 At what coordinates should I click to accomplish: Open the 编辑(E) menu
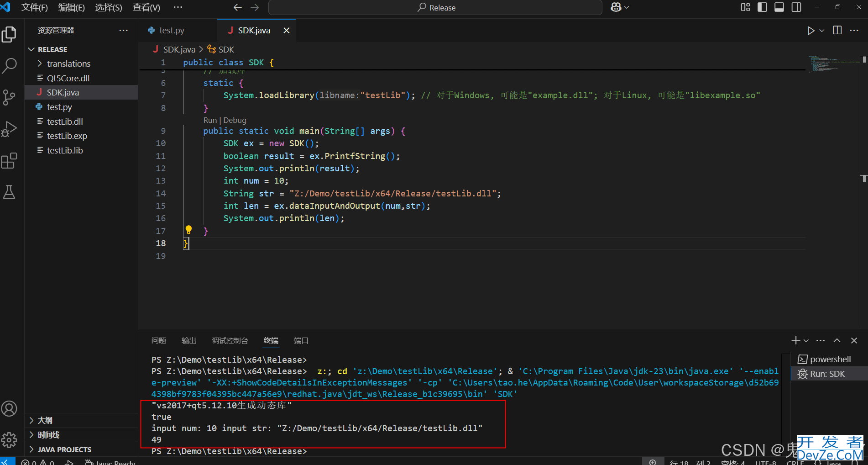[72, 7]
